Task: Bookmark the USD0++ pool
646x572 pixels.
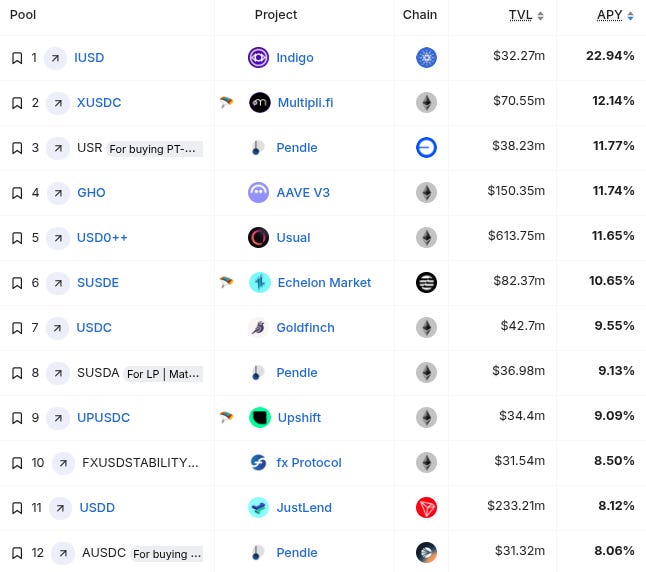Action: 17,238
